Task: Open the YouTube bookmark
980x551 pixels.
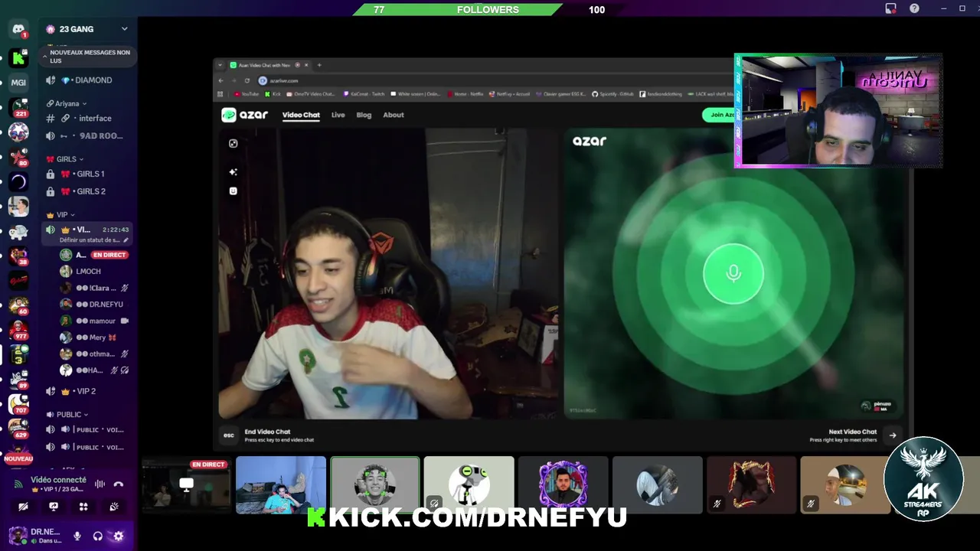Action: [x=246, y=94]
